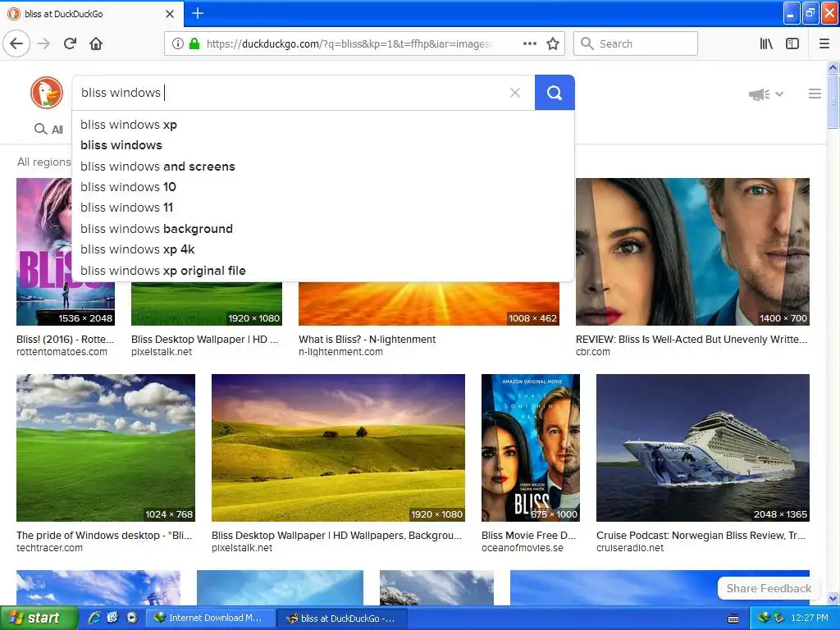Open the orange sunburst 1008 × 462 image
This screenshot has height=630, width=840.
pyautogui.click(x=428, y=304)
